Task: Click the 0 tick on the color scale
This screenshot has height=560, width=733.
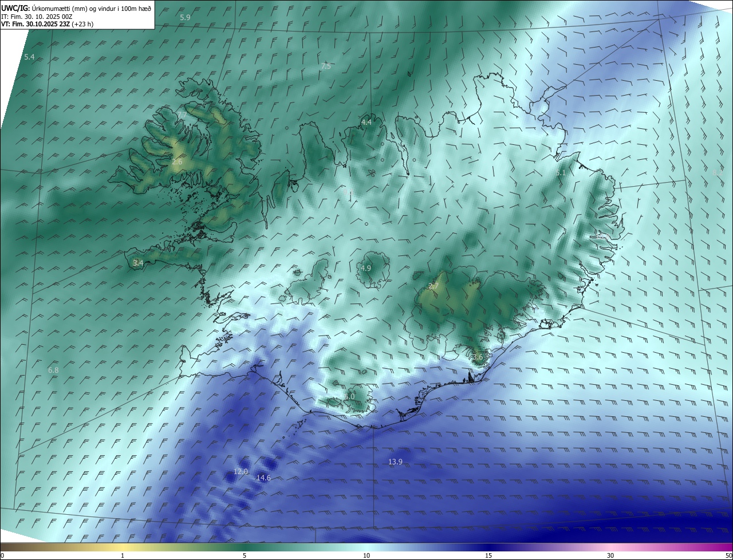Action: tap(2, 555)
